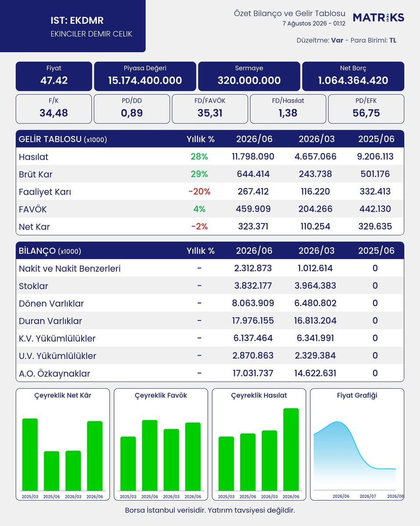The image size is (420, 526).
Task: Select the Hasılat value 4.657.066
Action: click(317, 156)
